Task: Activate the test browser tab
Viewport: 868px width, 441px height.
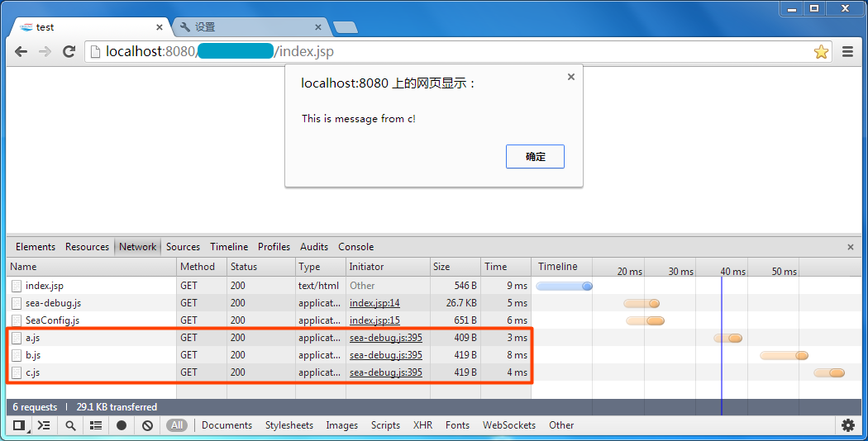Action: coord(88,27)
